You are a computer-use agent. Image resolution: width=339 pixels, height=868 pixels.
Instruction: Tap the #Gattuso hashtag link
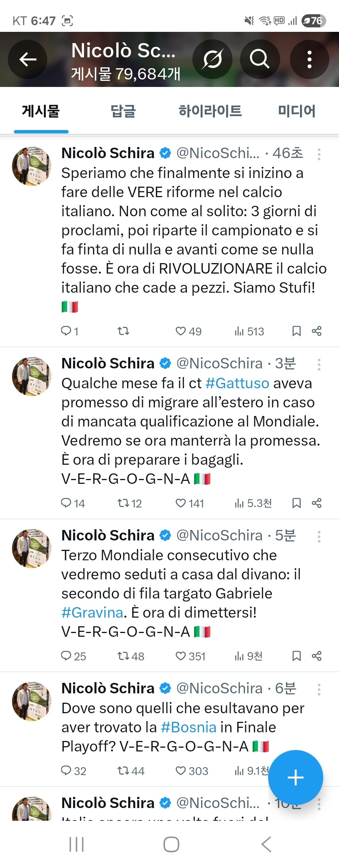[237, 383]
